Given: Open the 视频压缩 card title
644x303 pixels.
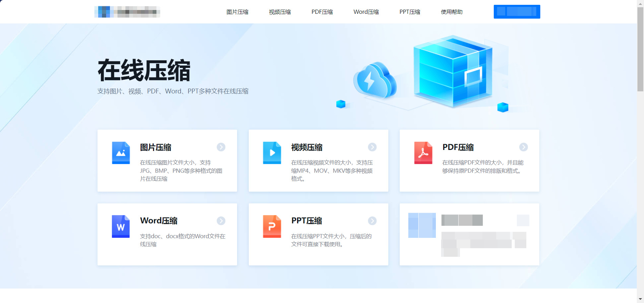Looking at the screenshot, I should pos(307,148).
